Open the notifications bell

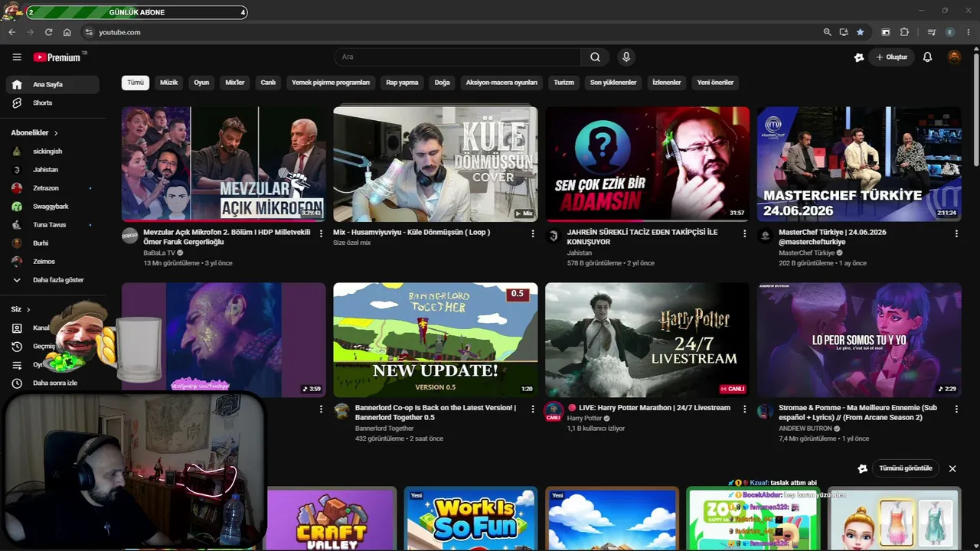pyautogui.click(x=927, y=57)
